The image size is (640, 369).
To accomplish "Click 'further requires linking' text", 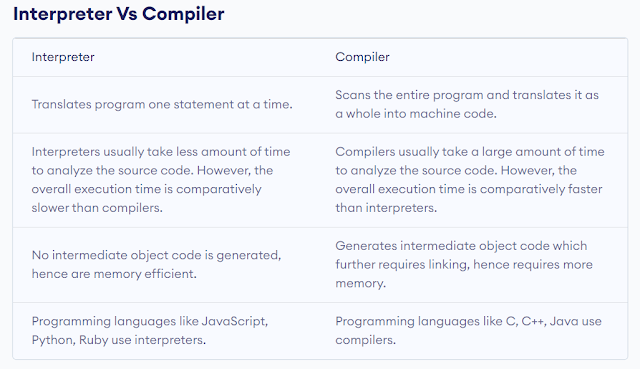I will tap(402, 265).
